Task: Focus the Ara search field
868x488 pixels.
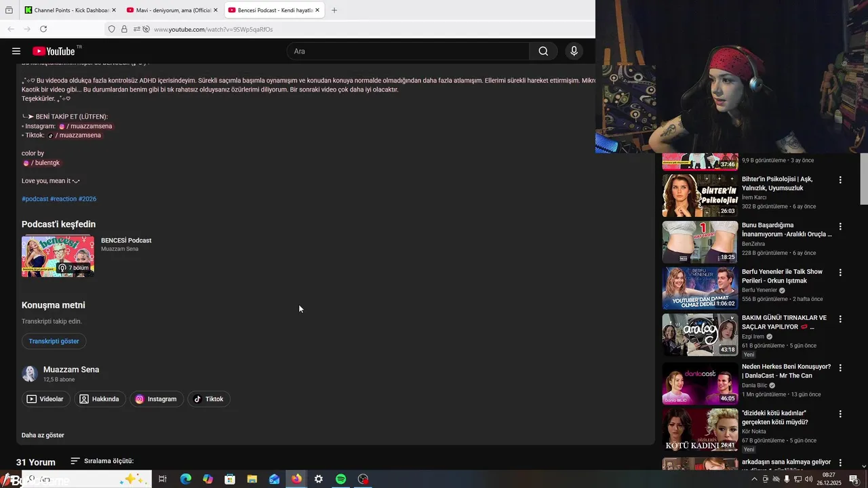Action: [x=408, y=51]
